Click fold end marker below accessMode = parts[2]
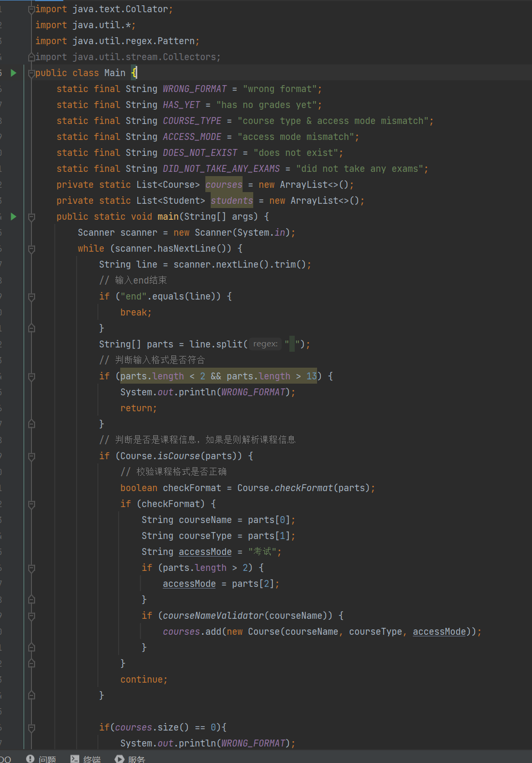The image size is (532, 763). point(31,600)
